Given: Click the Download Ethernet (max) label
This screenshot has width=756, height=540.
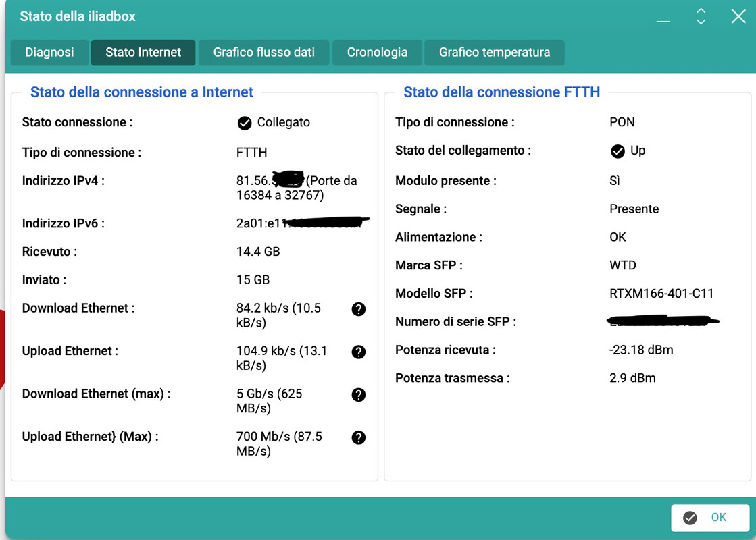Looking at the screenshot, I should (x=97, y=394).
